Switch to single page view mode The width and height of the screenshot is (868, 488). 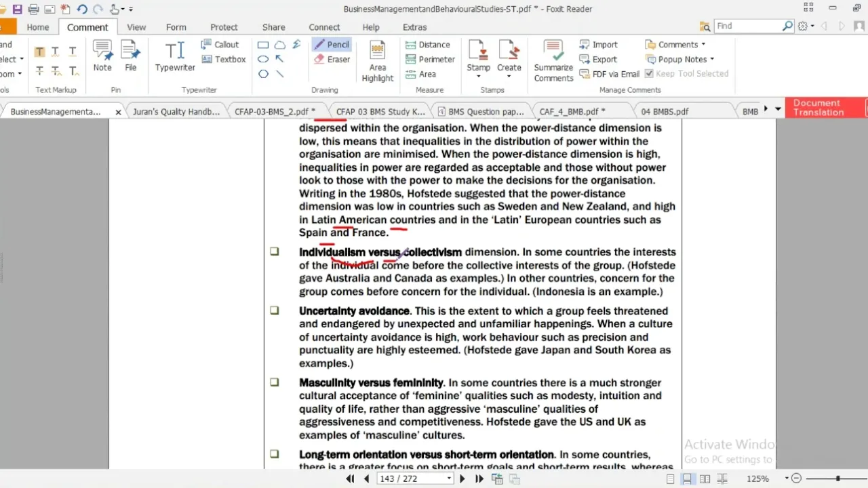pyautogui.click(x=670, y=479)
